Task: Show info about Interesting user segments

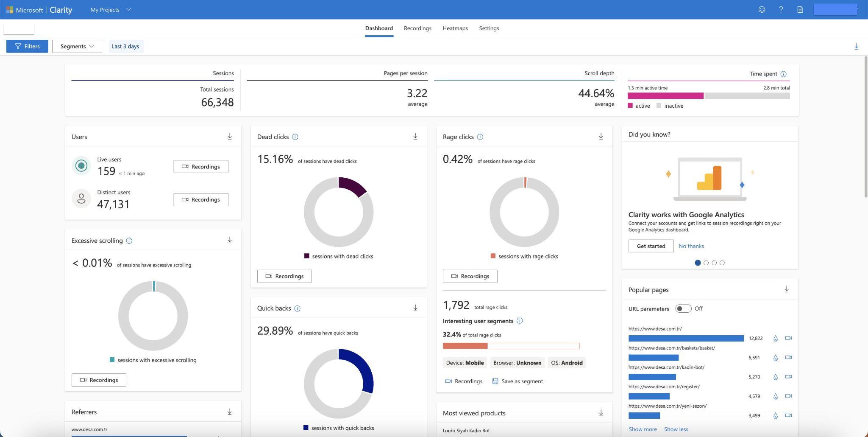Action: pos(520,321)
